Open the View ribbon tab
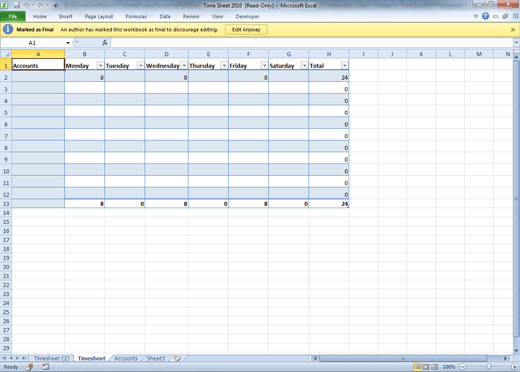Screen dimensions: 520x372 (x=217, y=16)
